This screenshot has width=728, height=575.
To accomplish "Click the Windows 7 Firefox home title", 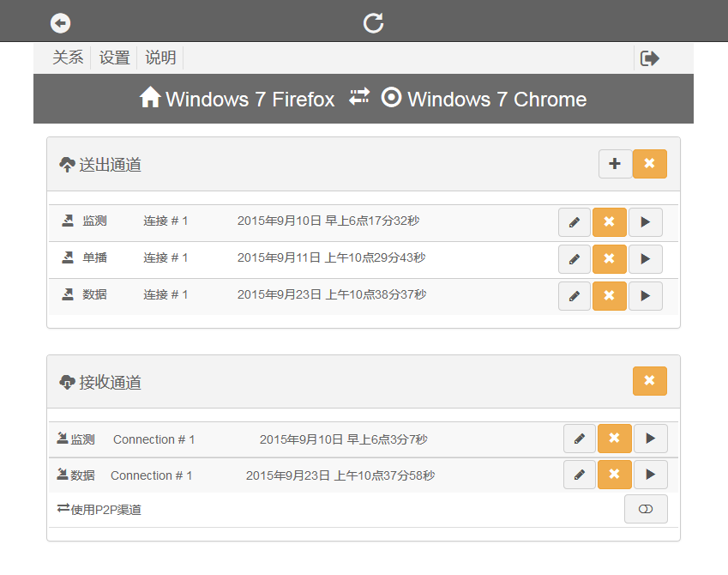I will click(x=238, y=99).
